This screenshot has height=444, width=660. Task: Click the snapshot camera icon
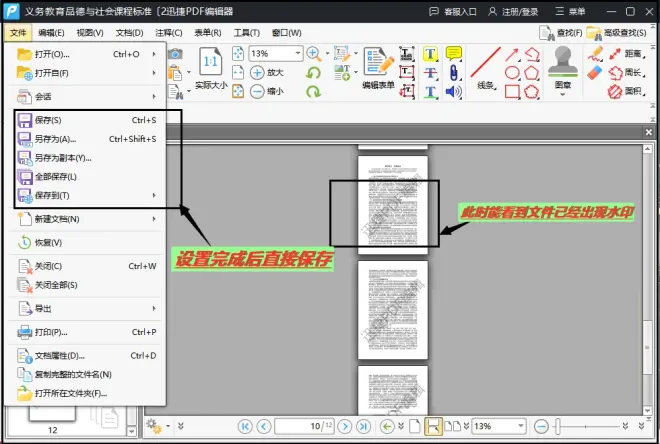coord(175,53)
